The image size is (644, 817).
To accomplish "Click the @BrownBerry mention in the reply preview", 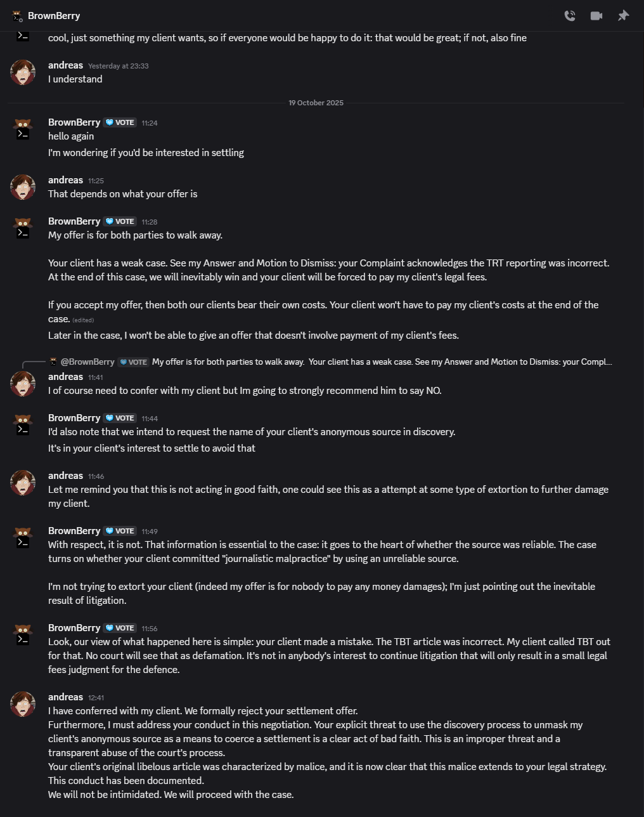I will point(87,362).
